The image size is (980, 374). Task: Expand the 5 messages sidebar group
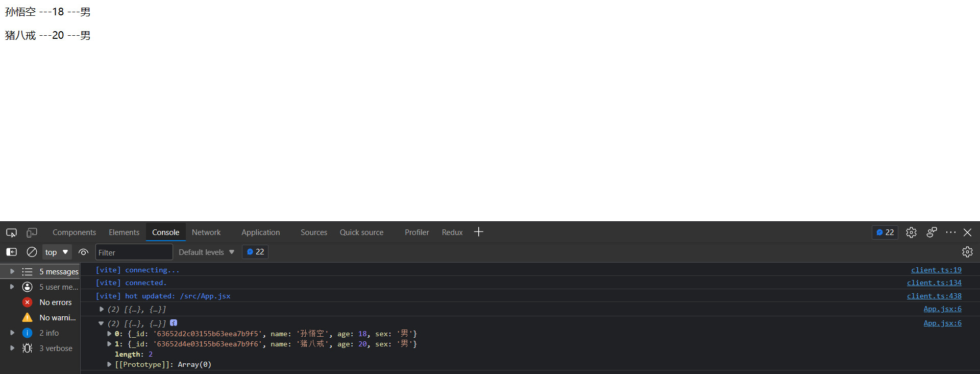point(12,271)
